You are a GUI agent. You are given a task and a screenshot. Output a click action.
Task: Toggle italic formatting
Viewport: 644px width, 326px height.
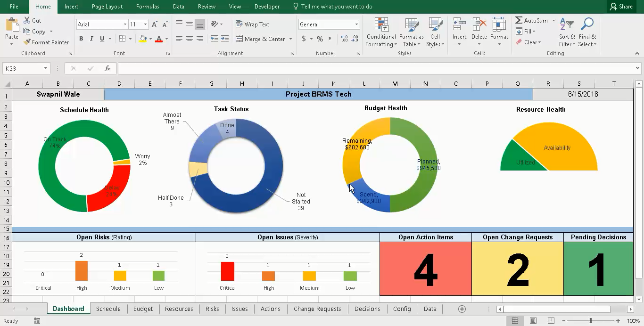pos(91,39)
